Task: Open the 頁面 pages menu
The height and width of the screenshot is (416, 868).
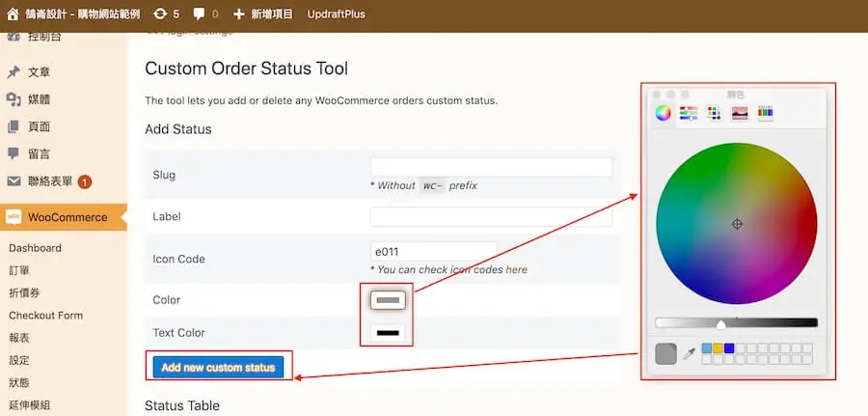Action: click(39, 126)
